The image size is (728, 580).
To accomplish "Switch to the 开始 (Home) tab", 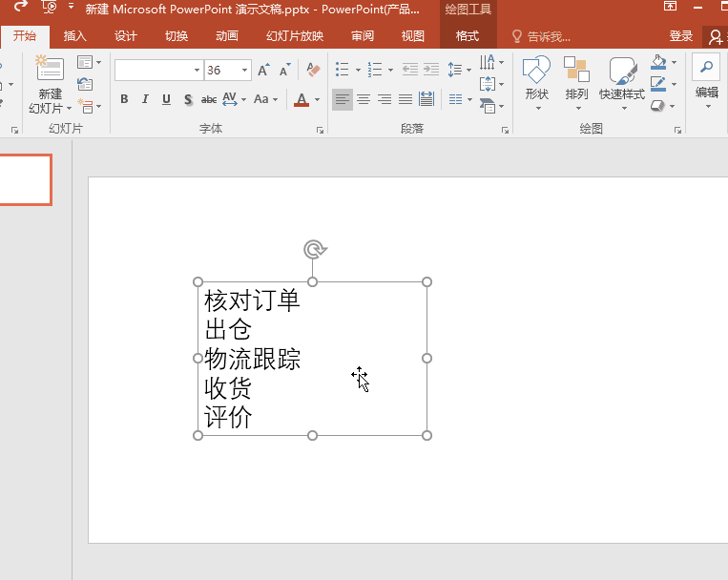I will click(25, 36).
